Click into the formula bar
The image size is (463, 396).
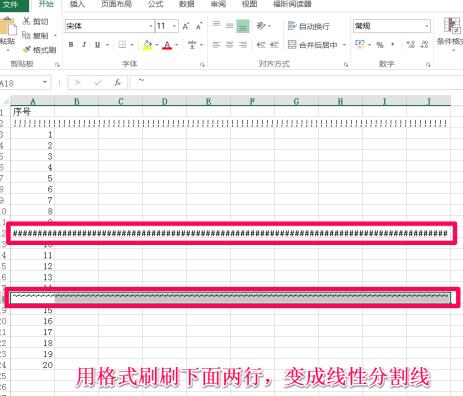(296, 82)
